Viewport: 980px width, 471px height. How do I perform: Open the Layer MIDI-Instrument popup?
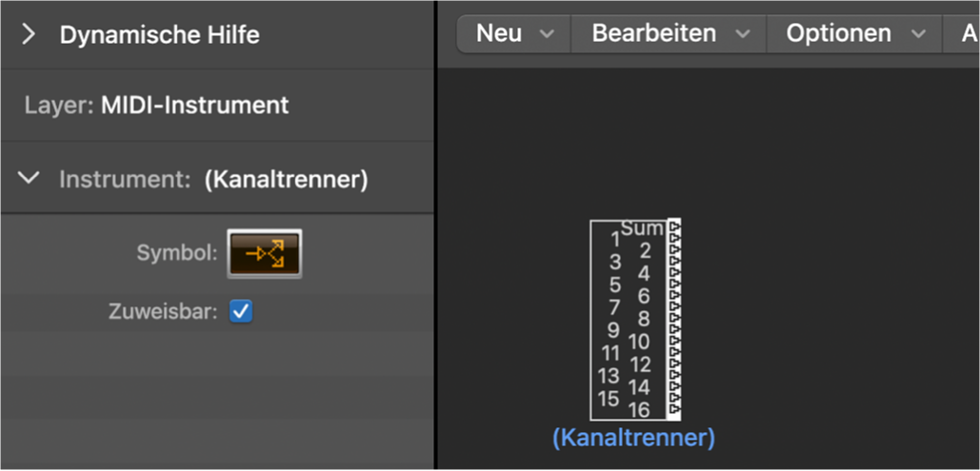tap(194, 105)
